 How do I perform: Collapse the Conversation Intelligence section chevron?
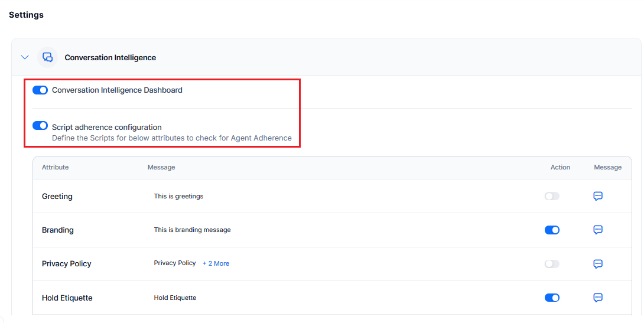25,57
